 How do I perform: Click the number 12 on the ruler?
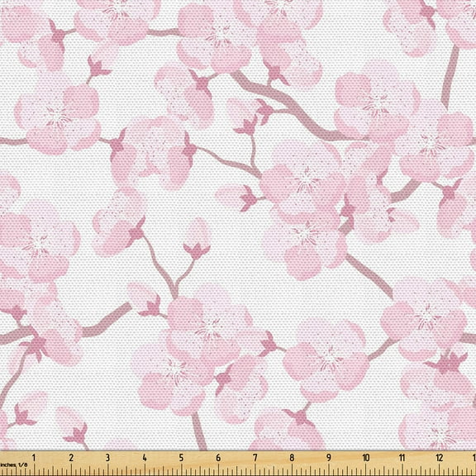pos(440,458)
